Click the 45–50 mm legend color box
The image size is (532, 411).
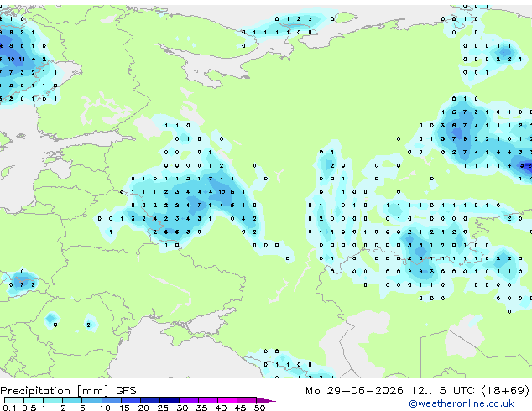click(247, 400)
